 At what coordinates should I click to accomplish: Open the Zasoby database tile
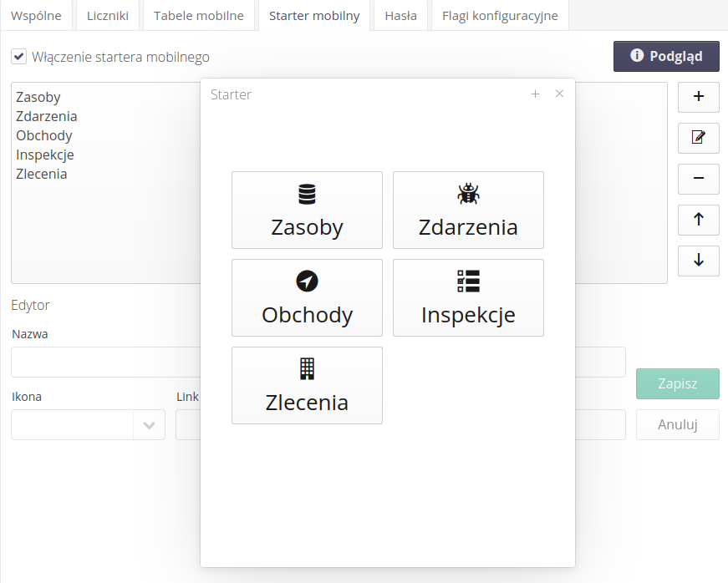pos(307,210)
